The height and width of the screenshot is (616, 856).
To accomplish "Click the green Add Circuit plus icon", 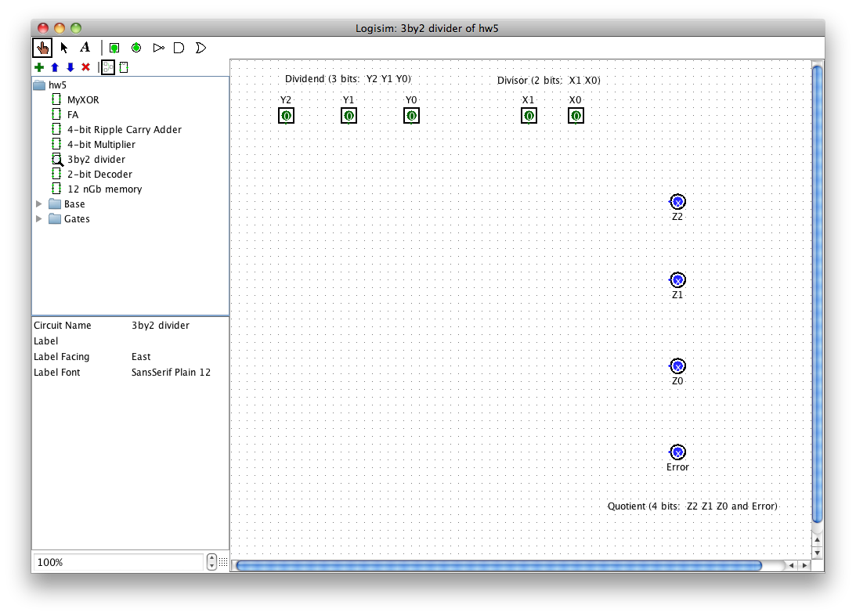I will pyautogui.click(x=39, y=67).
